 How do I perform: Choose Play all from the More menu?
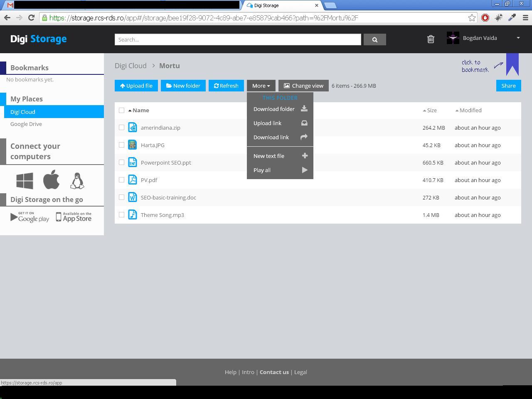280,170
